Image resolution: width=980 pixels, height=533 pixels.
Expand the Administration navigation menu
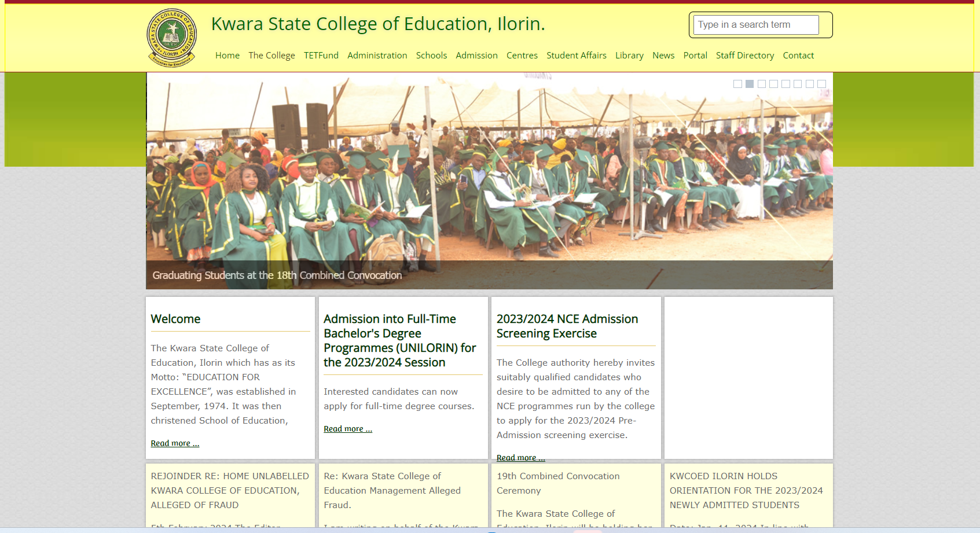coord(377,56)
